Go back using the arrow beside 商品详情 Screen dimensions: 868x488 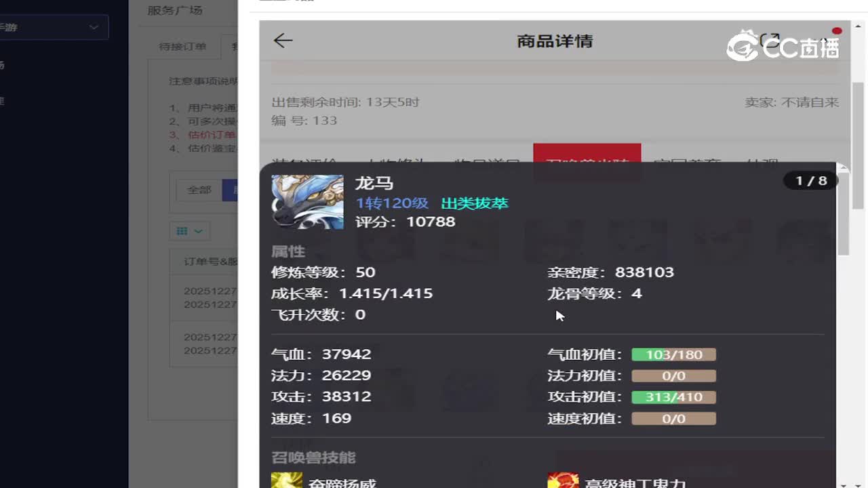(283, 41)
